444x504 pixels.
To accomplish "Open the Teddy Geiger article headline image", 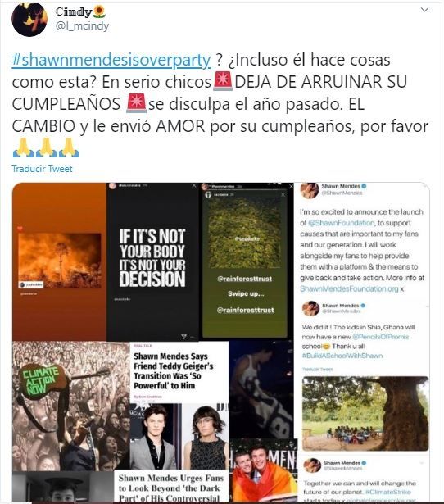I will click(179, 372).
